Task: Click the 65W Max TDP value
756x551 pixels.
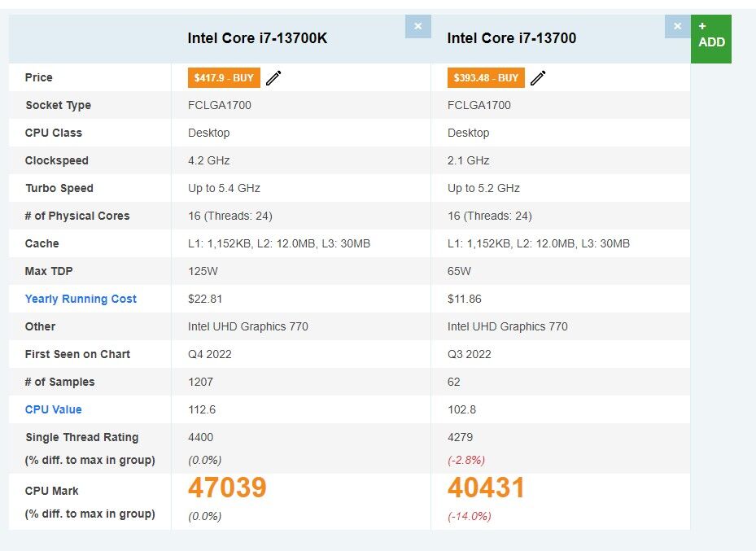Action: [459, 271]
